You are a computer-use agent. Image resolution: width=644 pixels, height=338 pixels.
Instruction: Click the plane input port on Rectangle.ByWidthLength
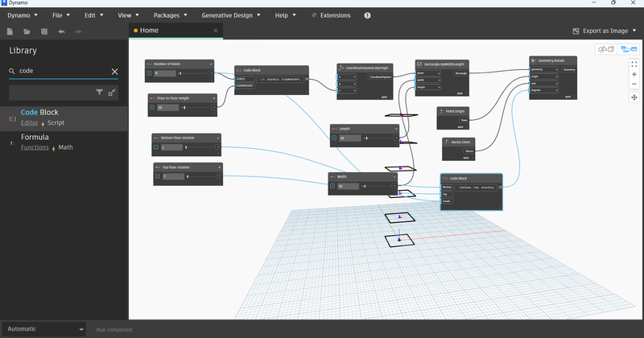[x=428, y=73]
